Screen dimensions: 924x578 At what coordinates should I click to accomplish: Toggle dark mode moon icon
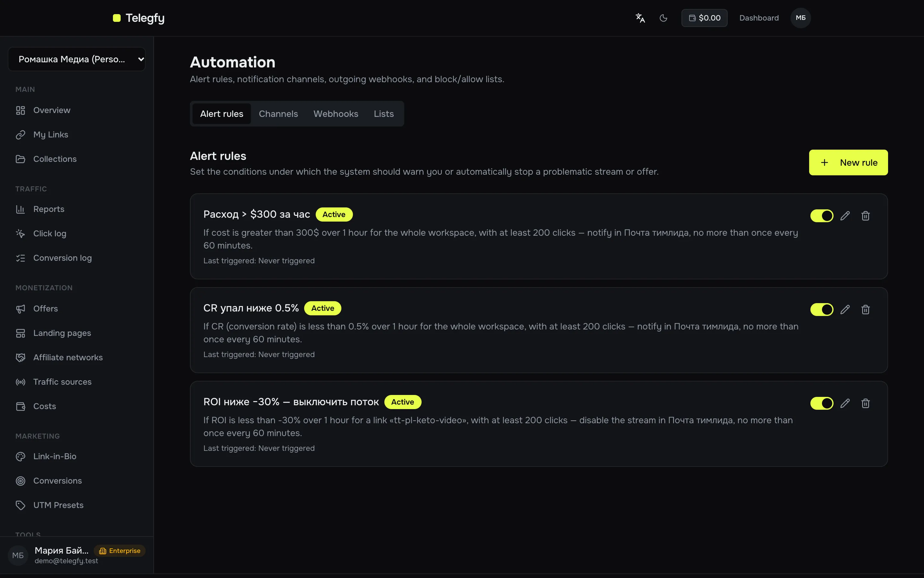(663, 18)
